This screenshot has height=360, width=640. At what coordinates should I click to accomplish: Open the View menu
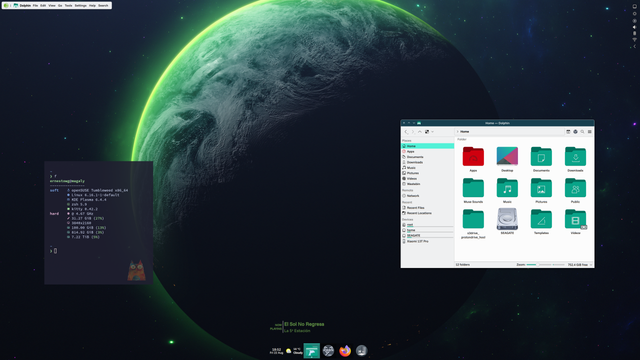point(52,6)
